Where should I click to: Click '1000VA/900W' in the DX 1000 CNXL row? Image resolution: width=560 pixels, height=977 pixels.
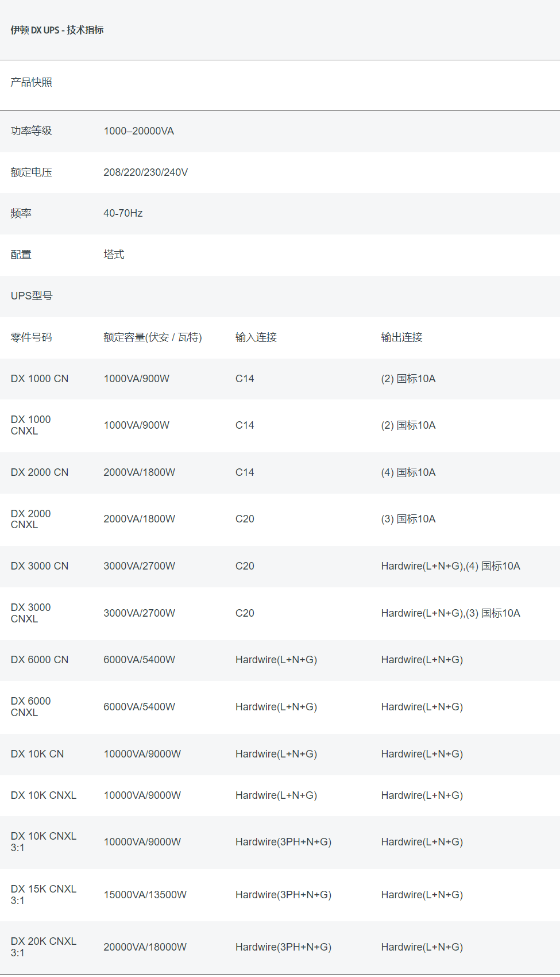point(137,425)
